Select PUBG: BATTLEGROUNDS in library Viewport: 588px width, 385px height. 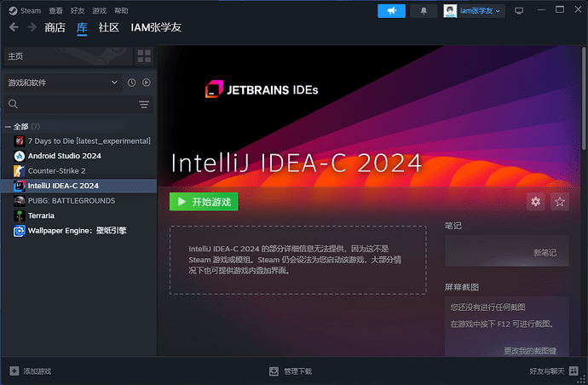[x=78, y=201]
